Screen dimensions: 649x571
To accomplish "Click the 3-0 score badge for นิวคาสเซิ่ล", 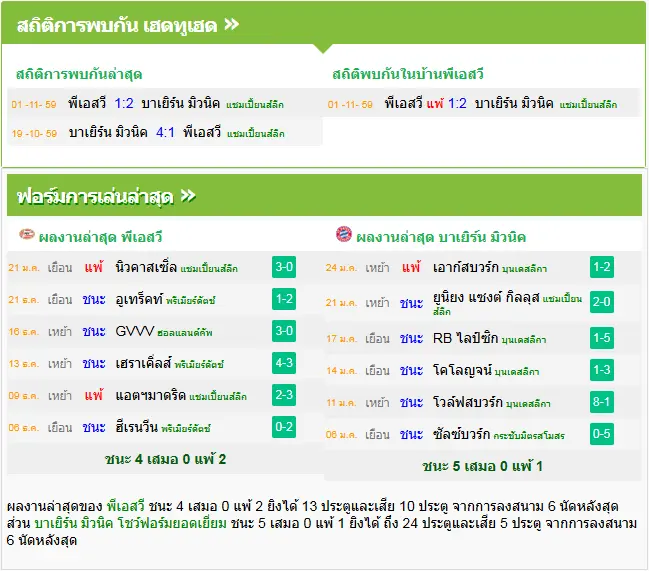I will (284, 267).
